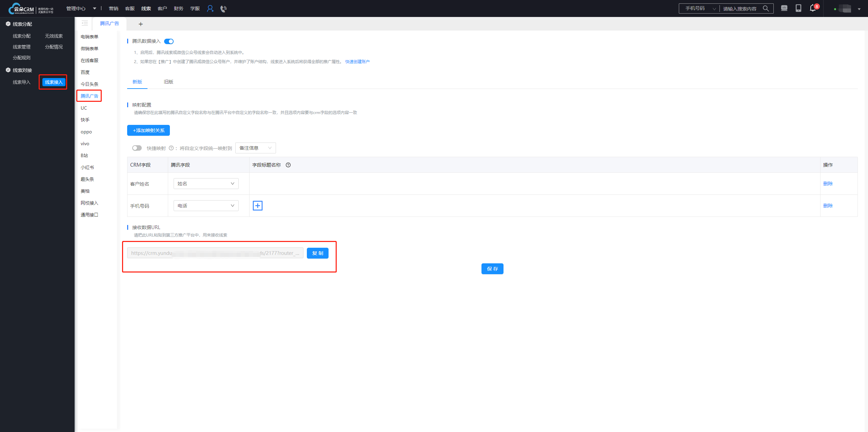Enable the 快捷映射 toggle
The width and height of the screenshot is (868, 432).
(137, 148)
